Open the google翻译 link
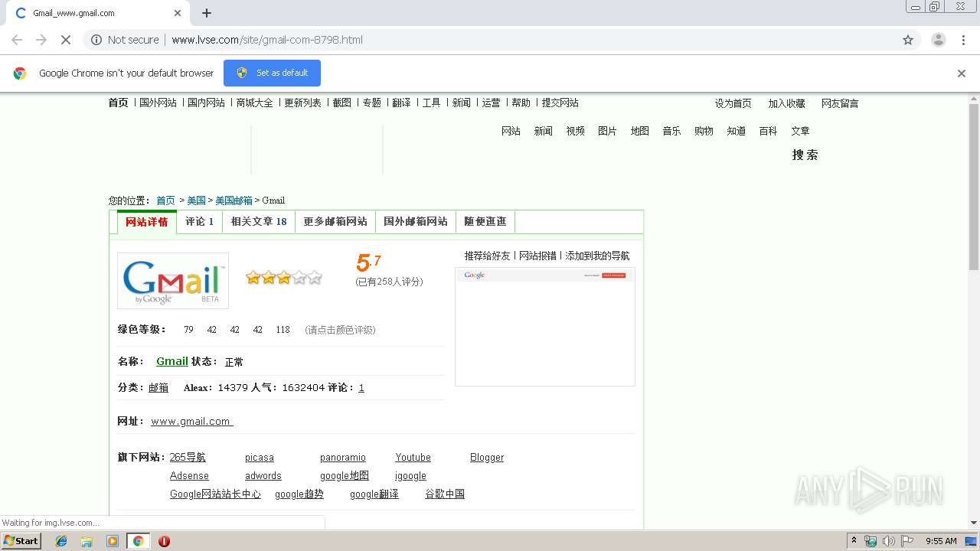 (374, 494)
